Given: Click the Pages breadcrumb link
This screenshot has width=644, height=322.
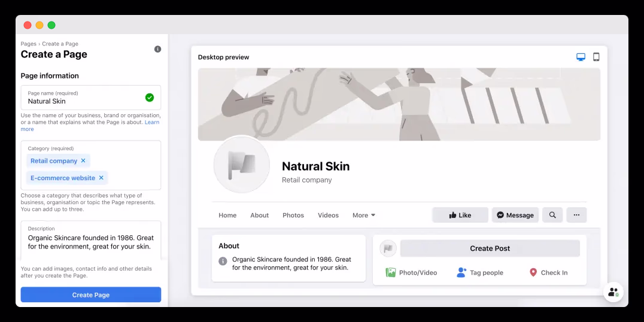Looking at the screenshot, I should 28,44.
